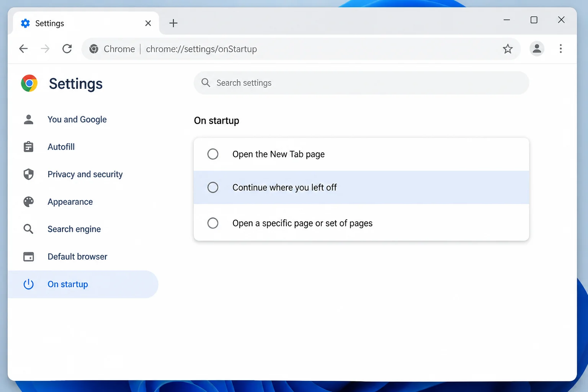
Task: Click the Chrome site info icon in address bar
Action: (x=94, y=49)
